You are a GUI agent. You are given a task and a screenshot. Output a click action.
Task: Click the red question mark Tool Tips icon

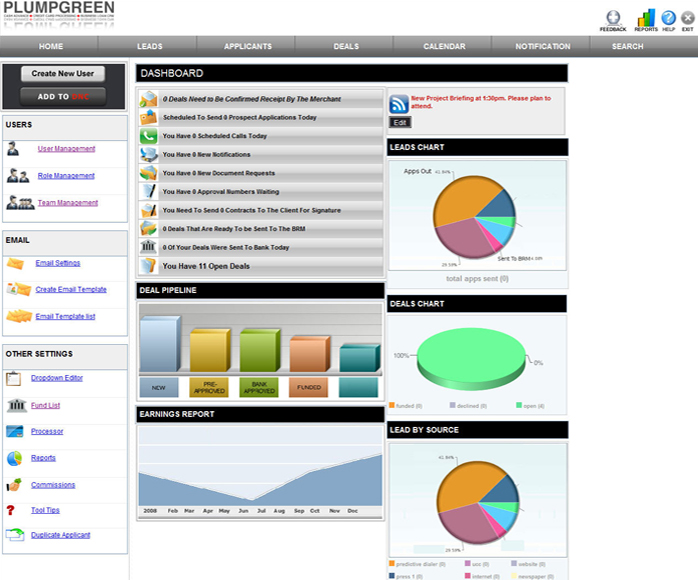(x=11, y=510)
